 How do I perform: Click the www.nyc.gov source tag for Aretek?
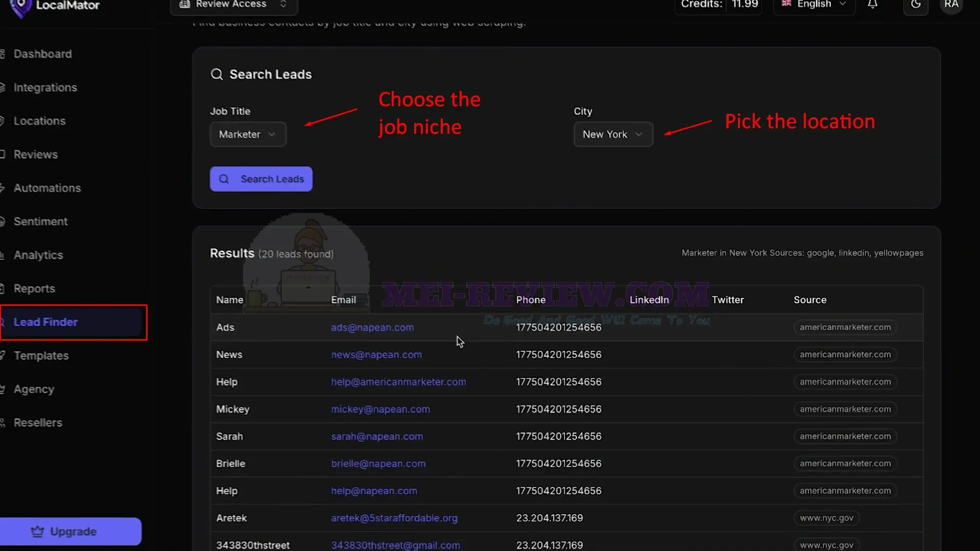[826, 518]
